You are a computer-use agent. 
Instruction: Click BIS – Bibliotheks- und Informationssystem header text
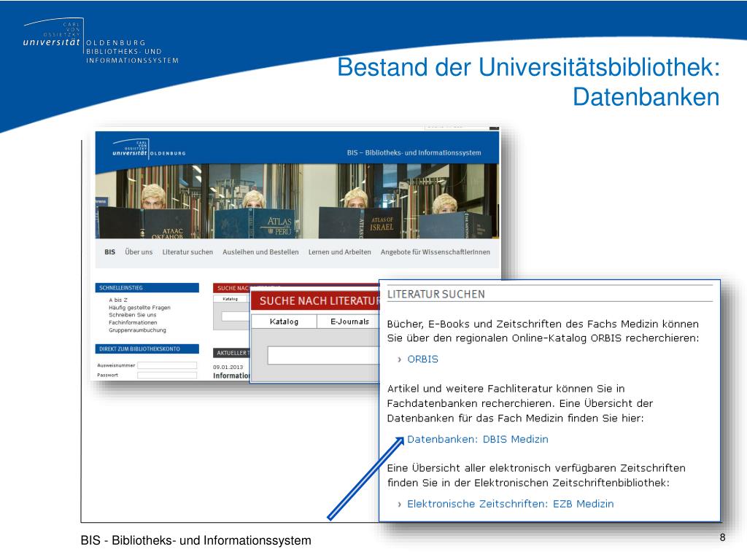(x=414, y=153)
